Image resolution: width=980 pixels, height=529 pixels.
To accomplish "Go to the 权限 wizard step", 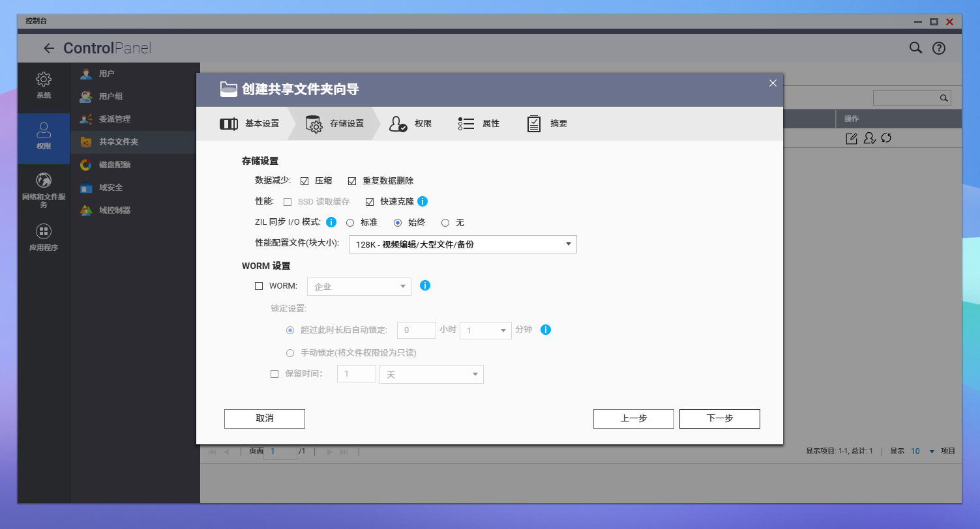I will pos(411,124).
